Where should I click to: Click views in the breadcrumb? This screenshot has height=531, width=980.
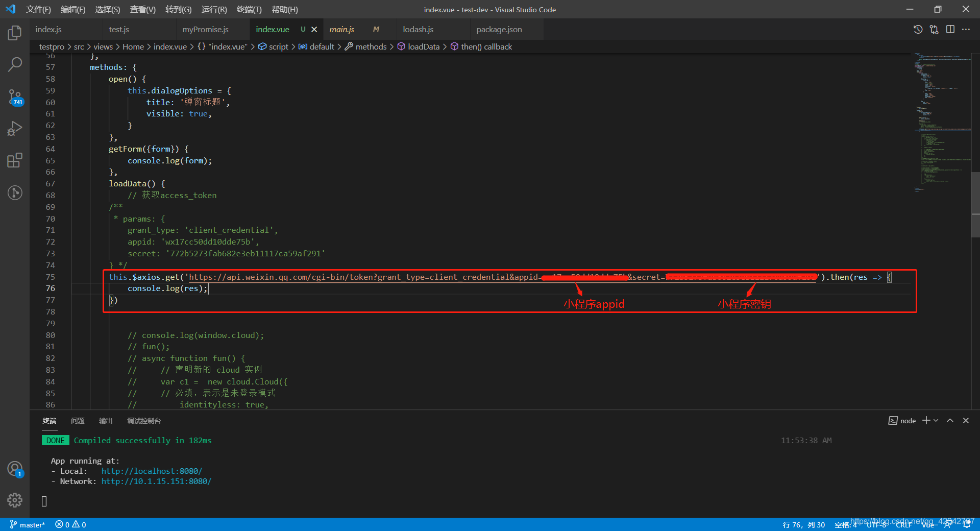(103, 46)
